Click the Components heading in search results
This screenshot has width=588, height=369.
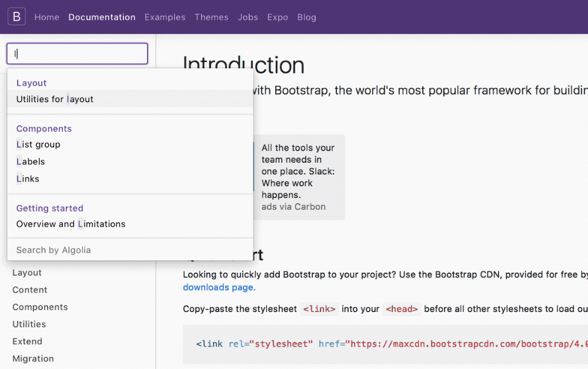click(x=44, y=129)
